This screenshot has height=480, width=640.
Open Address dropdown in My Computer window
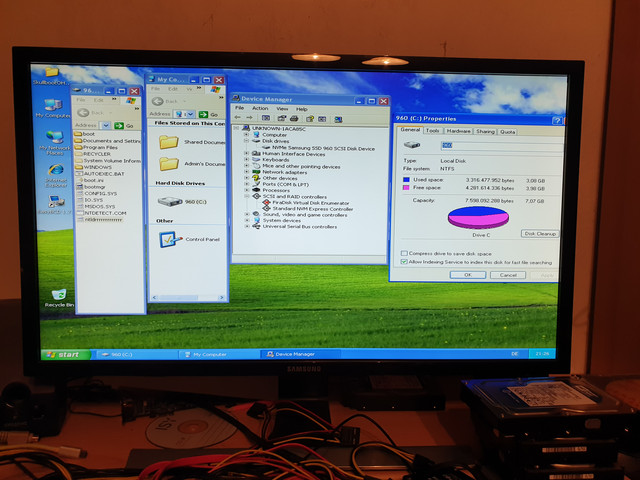[190, 114]
